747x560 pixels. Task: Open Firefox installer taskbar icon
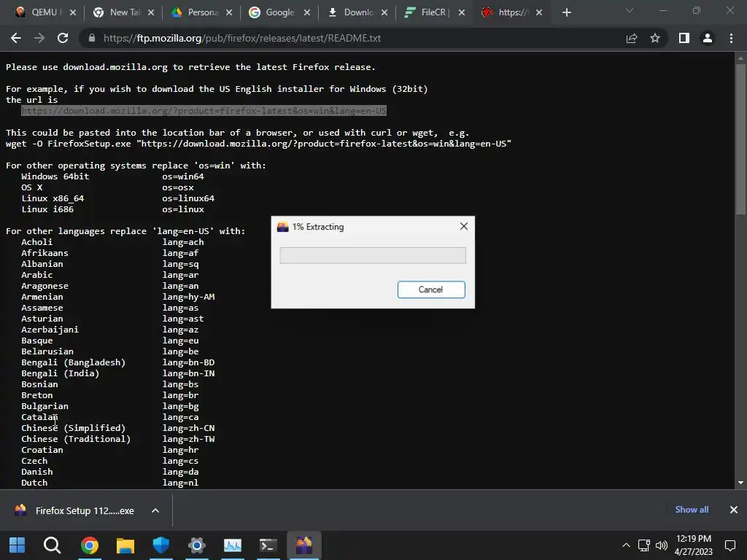click(304, 545)
